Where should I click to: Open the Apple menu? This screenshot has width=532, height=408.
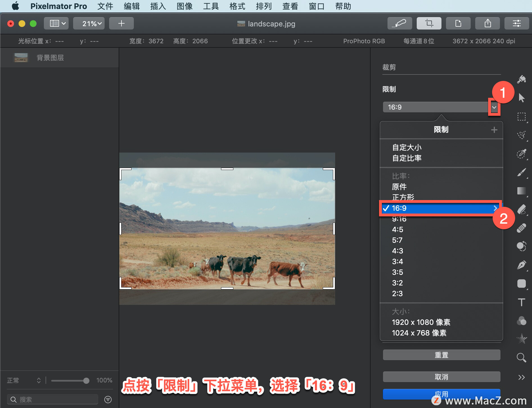pyautogui.click(x=15, y=6)
